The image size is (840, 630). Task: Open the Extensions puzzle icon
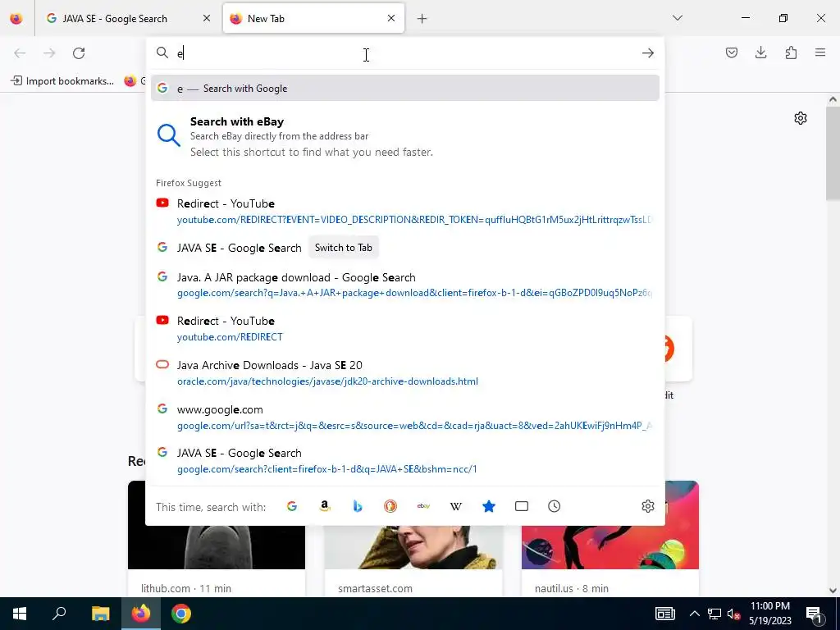pos(791,52)
